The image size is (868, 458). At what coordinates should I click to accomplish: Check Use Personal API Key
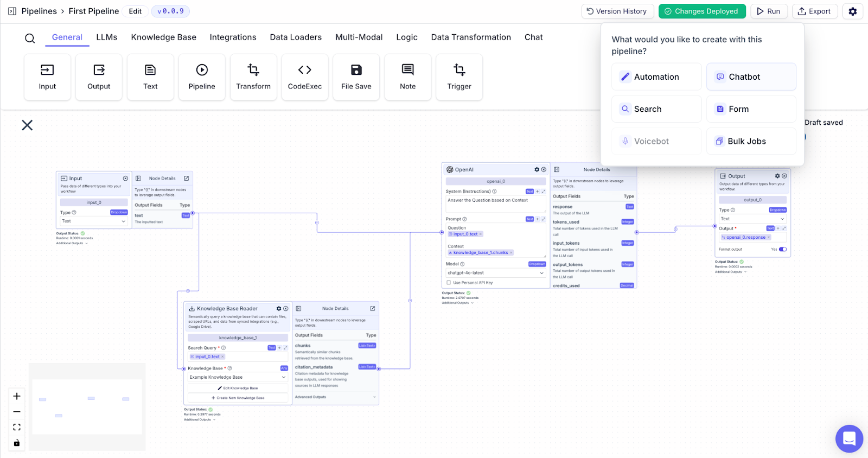[449, 283]
